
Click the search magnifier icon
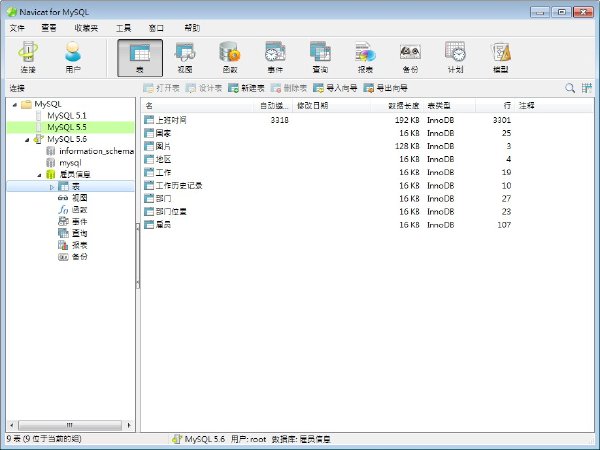coord(570,88)
